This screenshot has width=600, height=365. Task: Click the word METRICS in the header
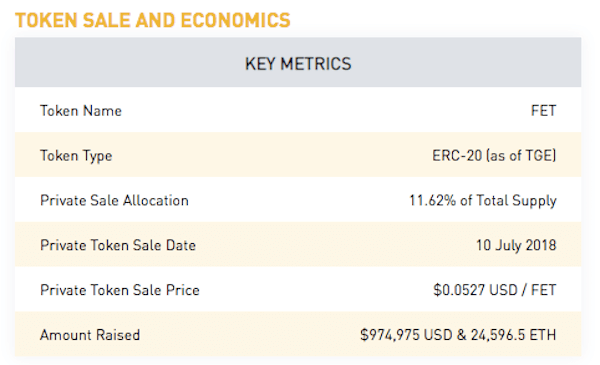click(316, 64)
